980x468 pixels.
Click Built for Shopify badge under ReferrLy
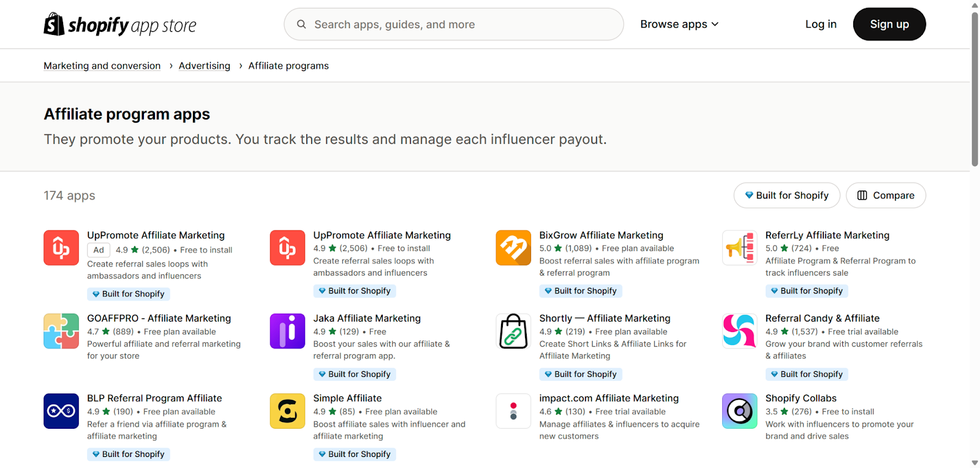[806, 291]
